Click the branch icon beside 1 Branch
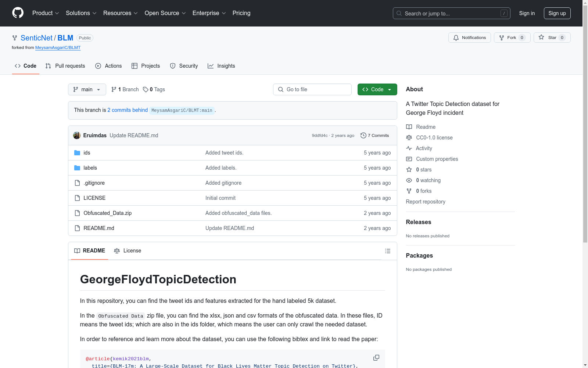 (x=114, y=89)
